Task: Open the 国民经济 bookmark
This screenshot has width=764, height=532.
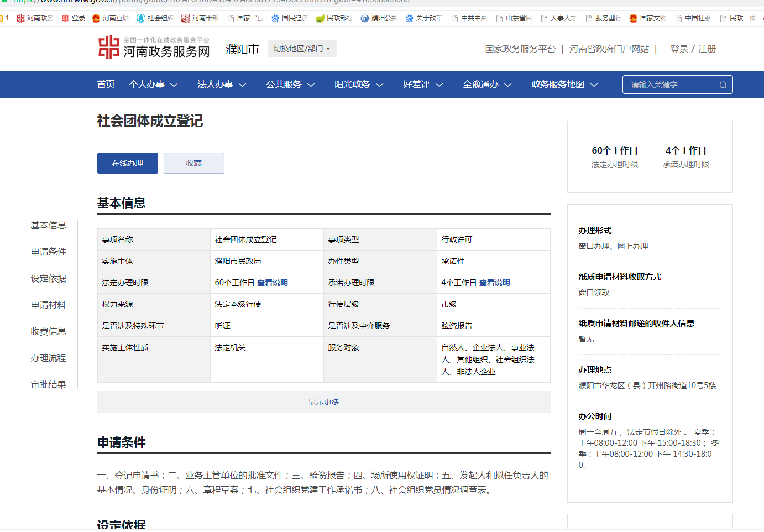Action: (x=289, y=18)
